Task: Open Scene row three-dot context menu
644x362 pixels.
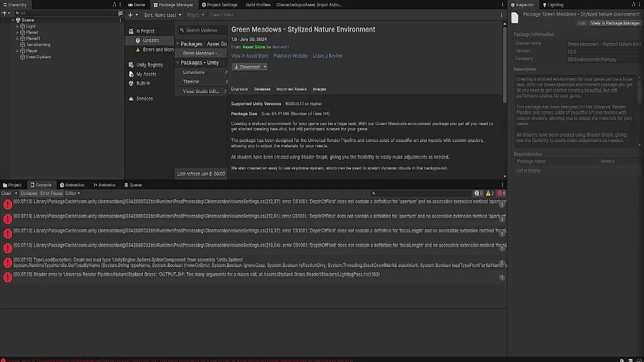Action: 120,20
